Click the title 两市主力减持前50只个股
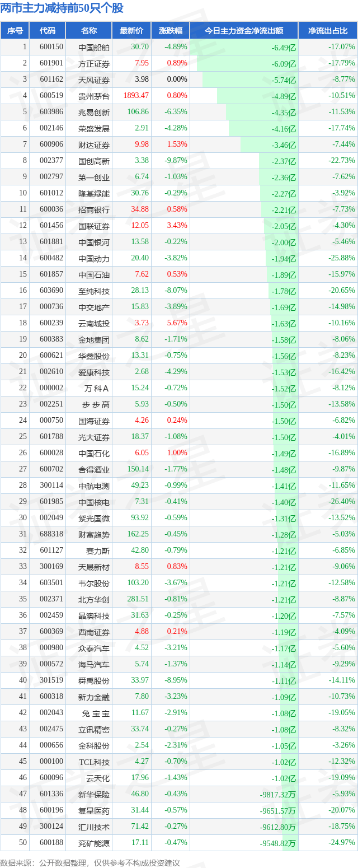The image size is (358, 868). coord(63,8)
